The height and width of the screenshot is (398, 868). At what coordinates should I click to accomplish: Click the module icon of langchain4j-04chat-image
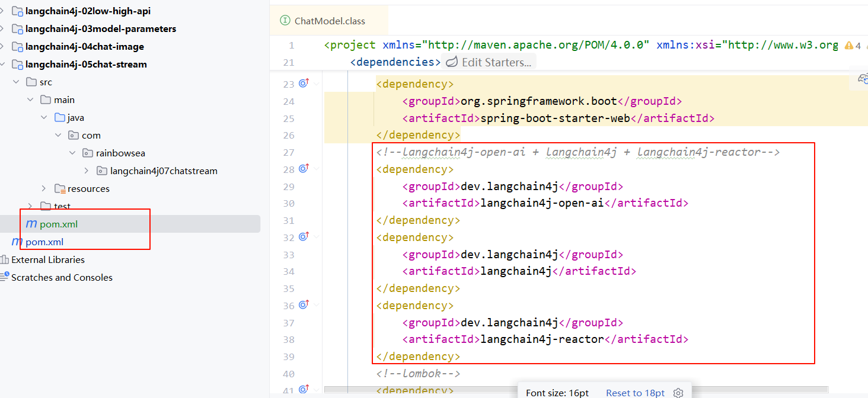(x=17, y=47)
